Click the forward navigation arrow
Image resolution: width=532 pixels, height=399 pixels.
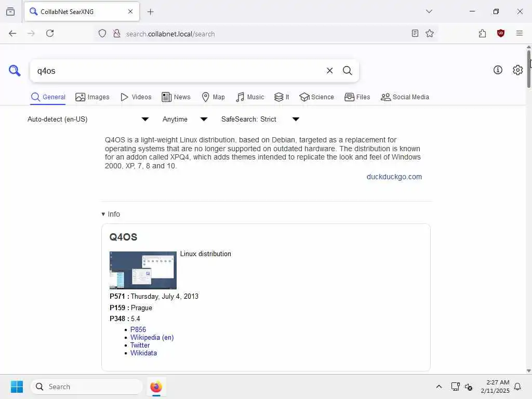31,33
